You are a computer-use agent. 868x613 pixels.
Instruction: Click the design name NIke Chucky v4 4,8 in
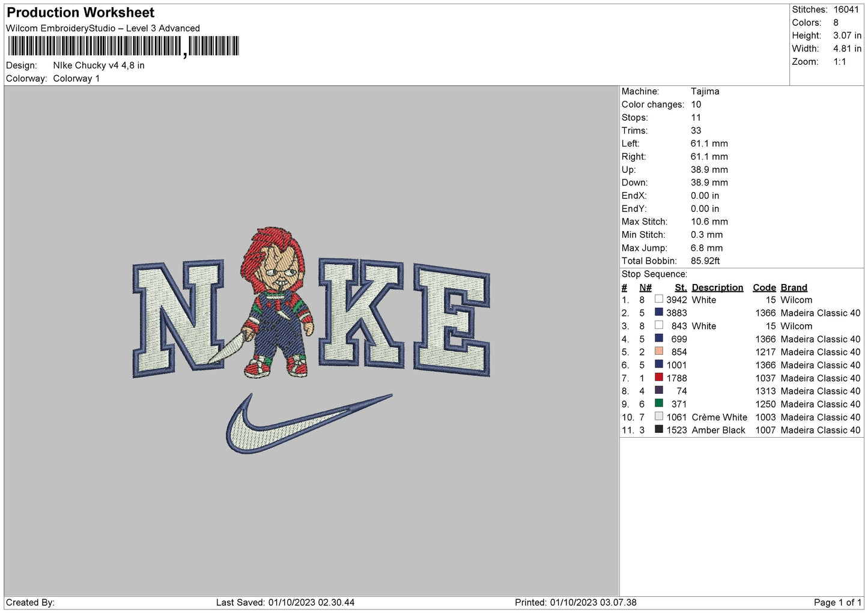pos(99,65)
